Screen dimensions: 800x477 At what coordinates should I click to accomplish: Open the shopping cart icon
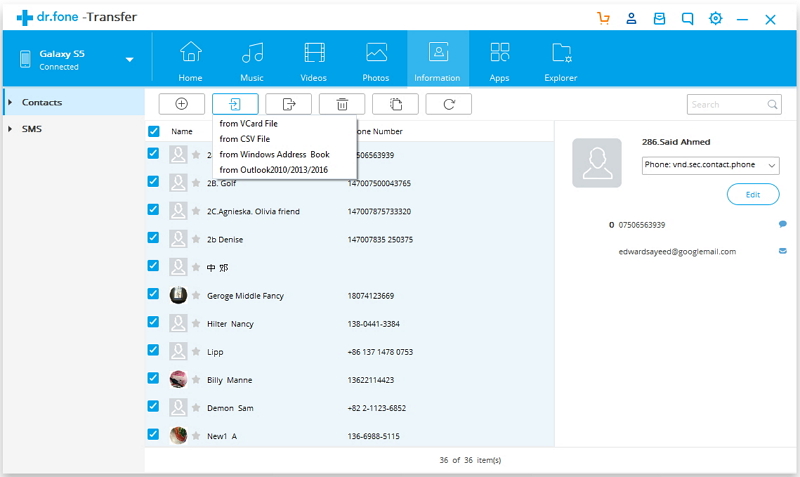[603, 18]
